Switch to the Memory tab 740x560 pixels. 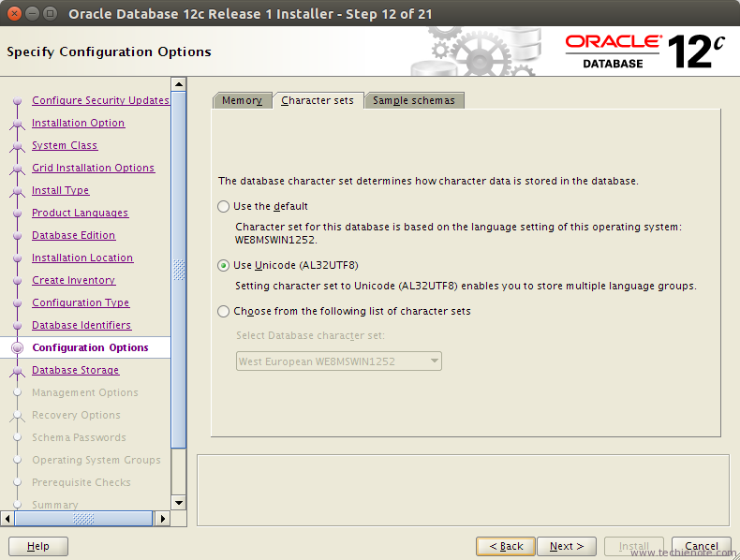tap(242, 100)
